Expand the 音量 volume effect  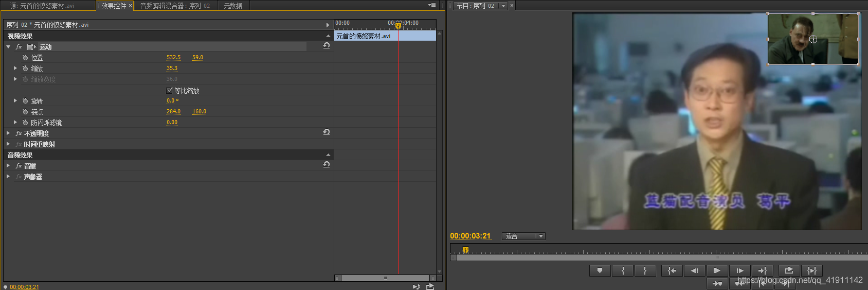pyautogui.click(x=8, y=165)
